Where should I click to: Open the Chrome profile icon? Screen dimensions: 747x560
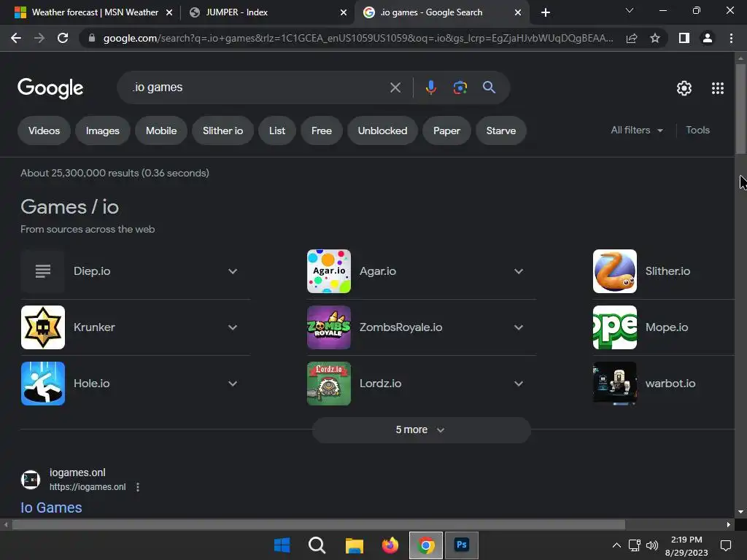[708, 38]
